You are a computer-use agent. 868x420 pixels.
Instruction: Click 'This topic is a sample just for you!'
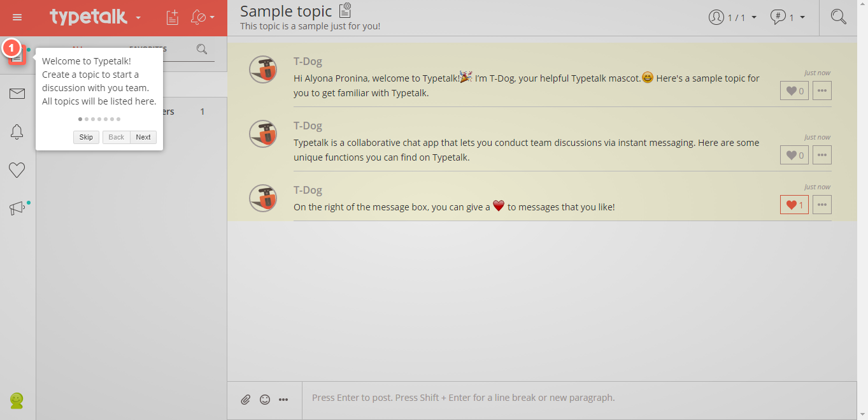point(310,27)
